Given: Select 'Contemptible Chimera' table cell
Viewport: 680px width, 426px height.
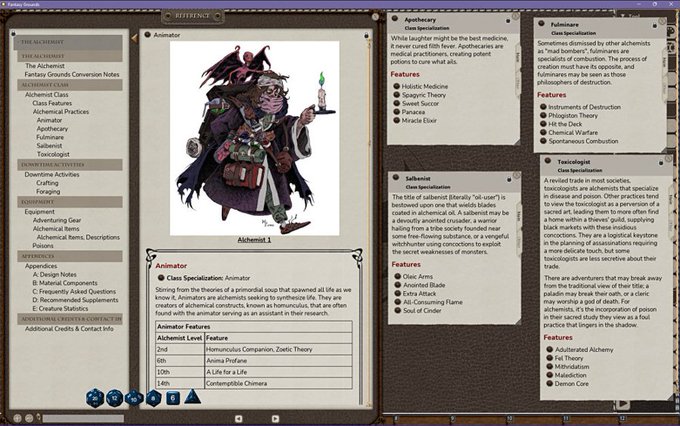Looking at the screenshot, I should pos(278,383).
